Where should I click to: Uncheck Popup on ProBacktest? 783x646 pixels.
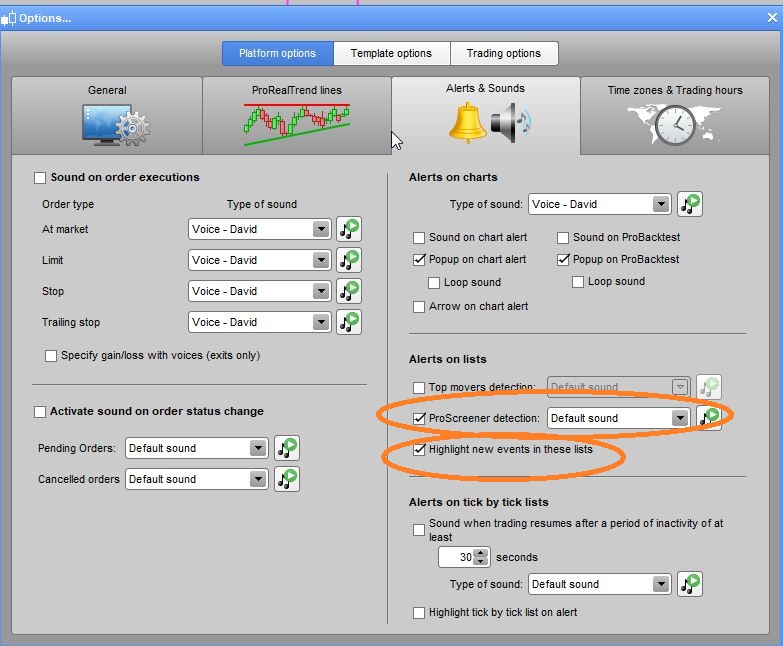[x=563, y=260]
